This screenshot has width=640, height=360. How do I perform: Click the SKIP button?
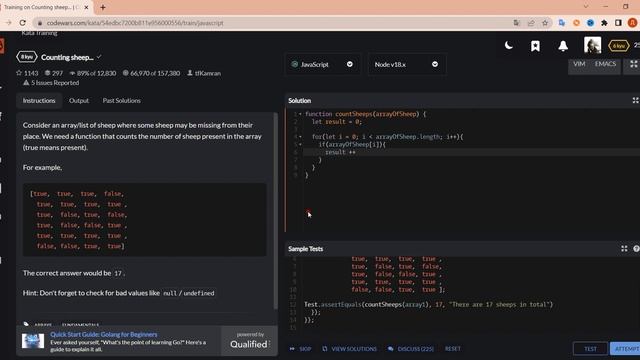[300, 349]
